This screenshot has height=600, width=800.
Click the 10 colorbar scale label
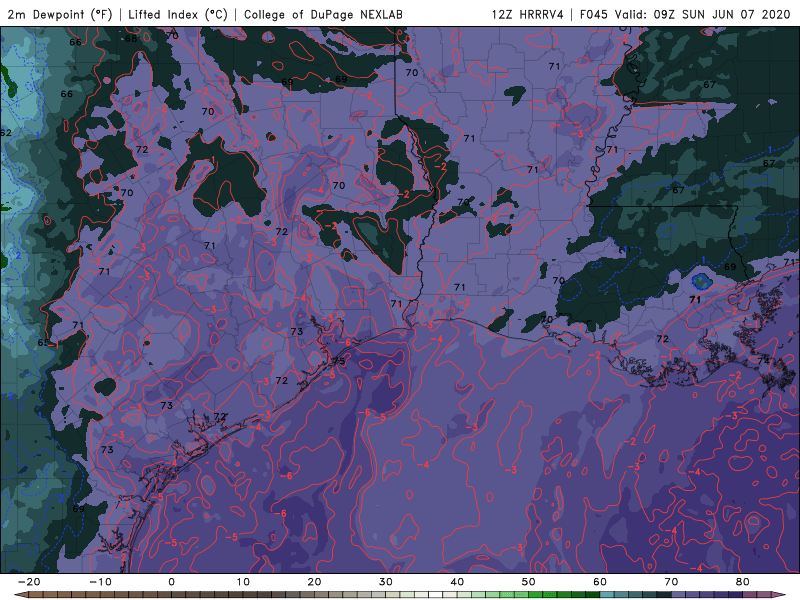pos(243,582)
